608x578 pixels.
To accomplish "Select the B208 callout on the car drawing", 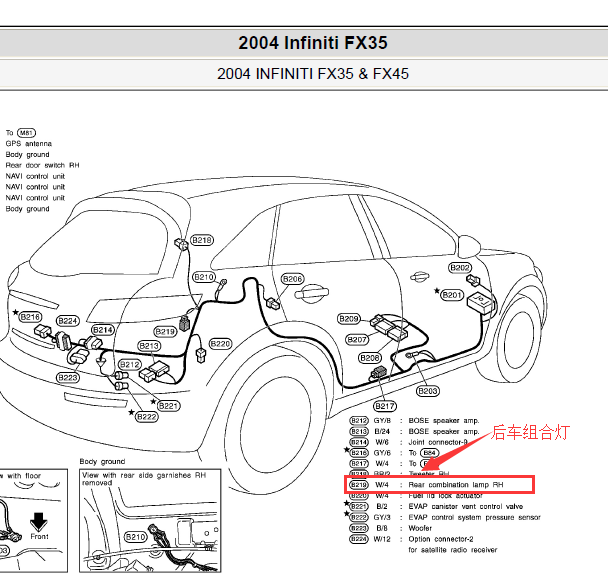I will [x=370, y=358].
